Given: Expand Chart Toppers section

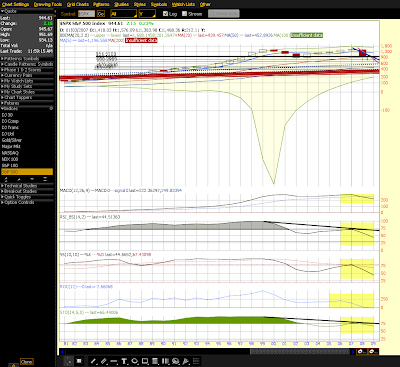Looking at the screenshot, I should (27, 98).
